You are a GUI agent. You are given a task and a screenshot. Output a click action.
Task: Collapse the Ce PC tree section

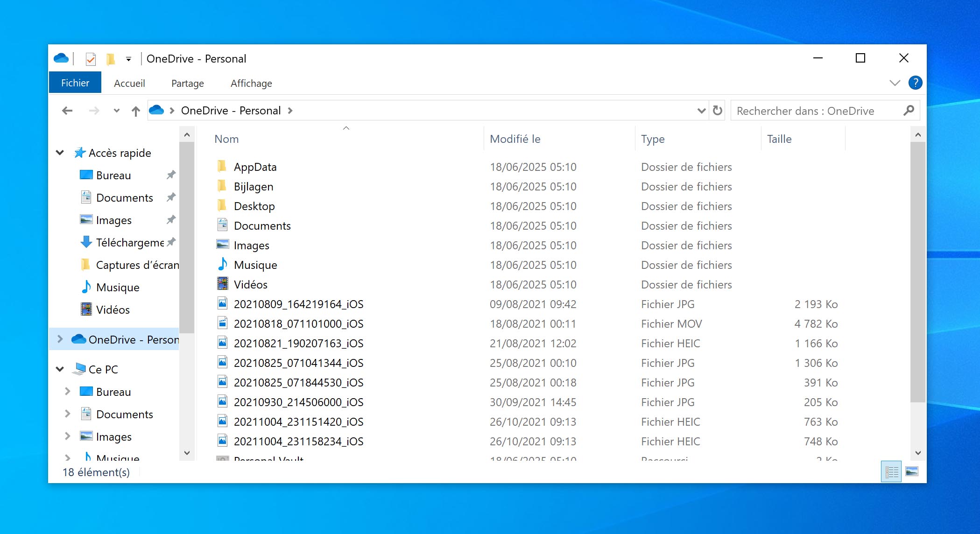click(60, 369)
